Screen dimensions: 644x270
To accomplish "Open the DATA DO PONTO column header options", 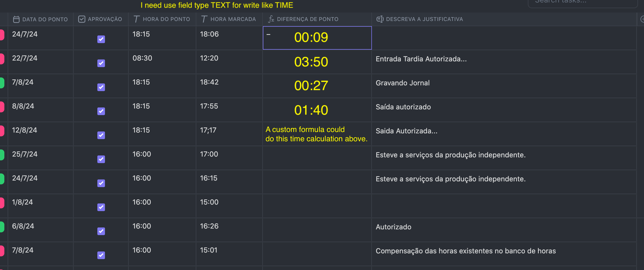I will (x=41, y=19).
